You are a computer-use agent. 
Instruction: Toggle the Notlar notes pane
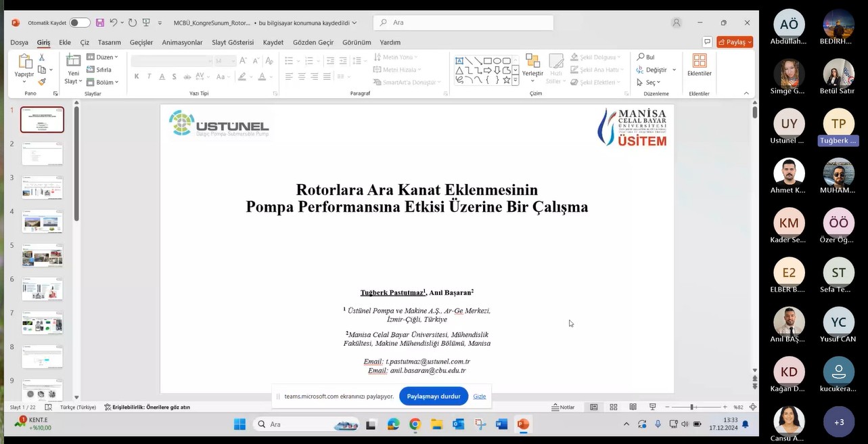[x=563, y=407]
